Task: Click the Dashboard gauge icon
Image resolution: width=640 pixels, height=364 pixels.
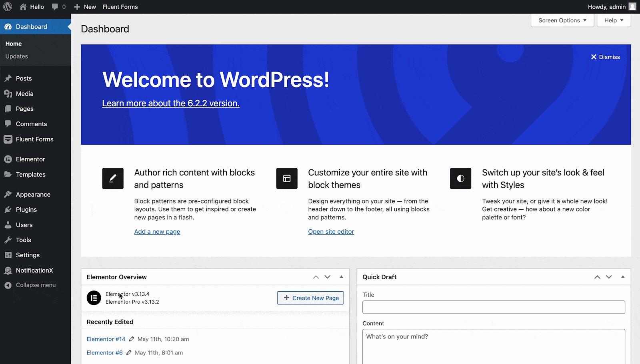Action: (8, 27)
